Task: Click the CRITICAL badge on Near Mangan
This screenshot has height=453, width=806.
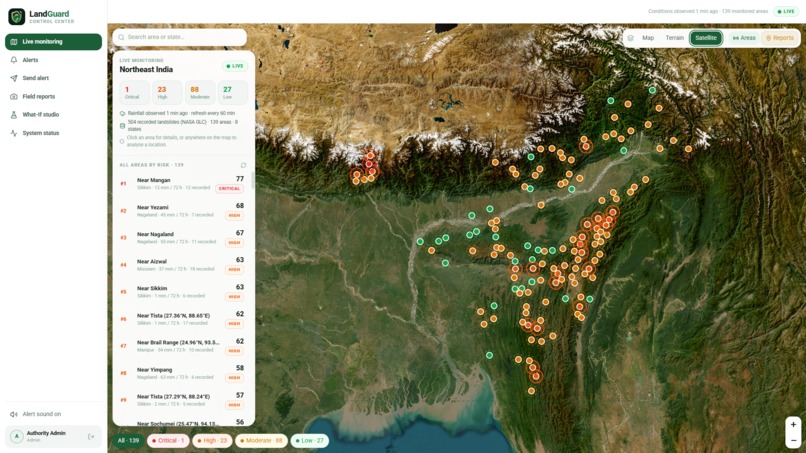Action: 229,189
